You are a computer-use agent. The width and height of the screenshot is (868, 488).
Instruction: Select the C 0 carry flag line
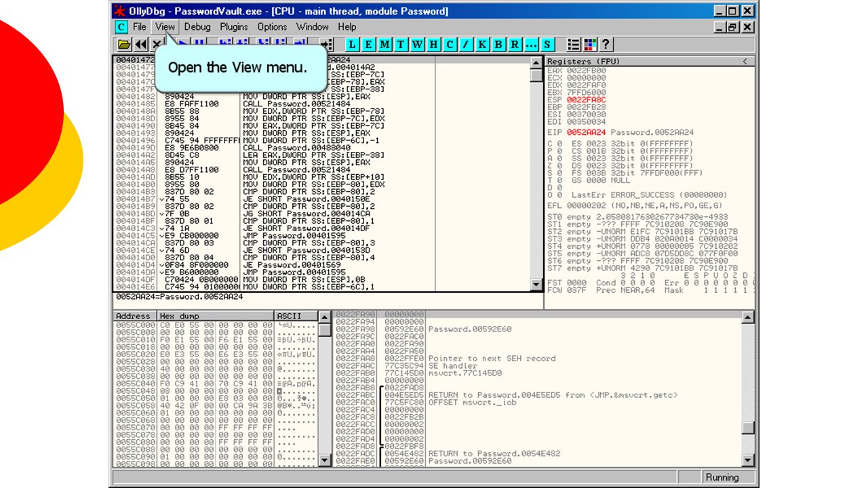click(620, 144)
